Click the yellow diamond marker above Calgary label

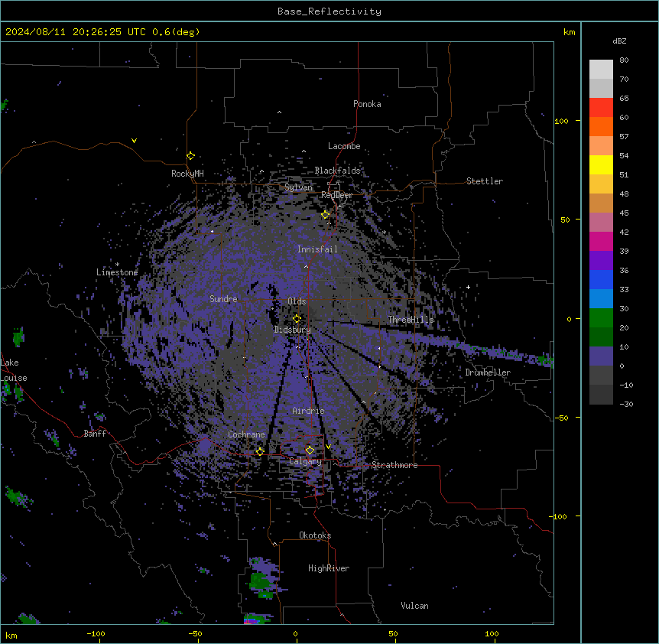point(310,450)
